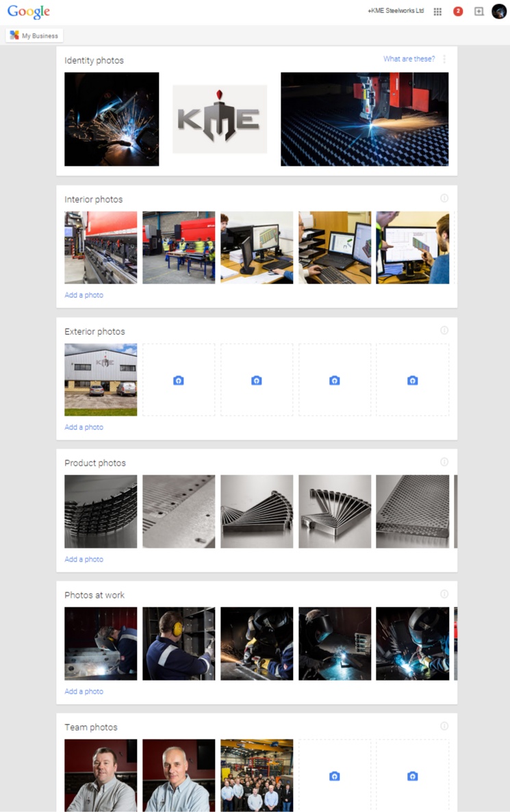Select the KME logo identity photo
The image size is (510, 812).
click(x=220, y=119)
